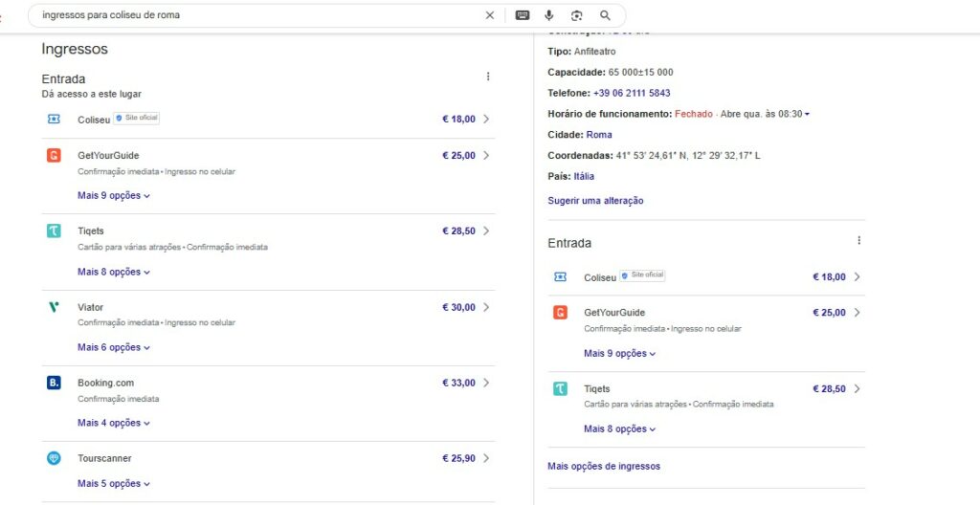Clear the search box text
Viewport: 980px width, 505px height.
tap(489, 15)
